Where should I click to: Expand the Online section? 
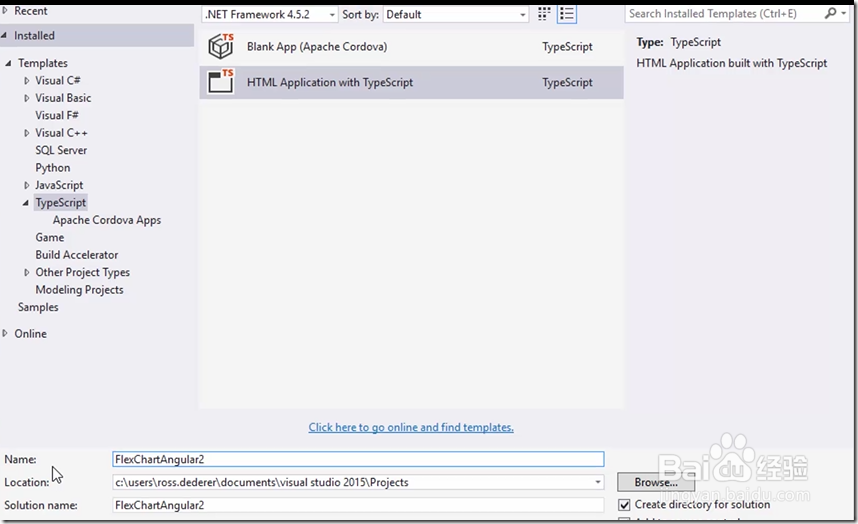(5, 333)
